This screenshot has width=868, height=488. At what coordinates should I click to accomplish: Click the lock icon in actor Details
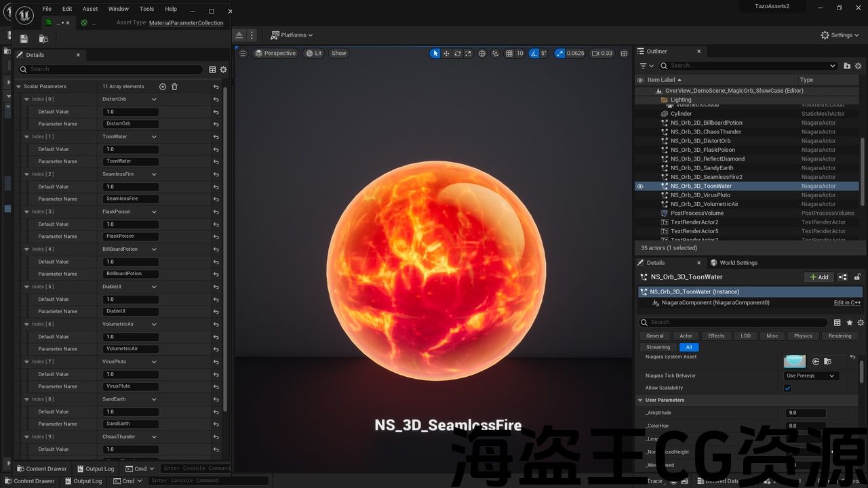click(x=857, y=277)
